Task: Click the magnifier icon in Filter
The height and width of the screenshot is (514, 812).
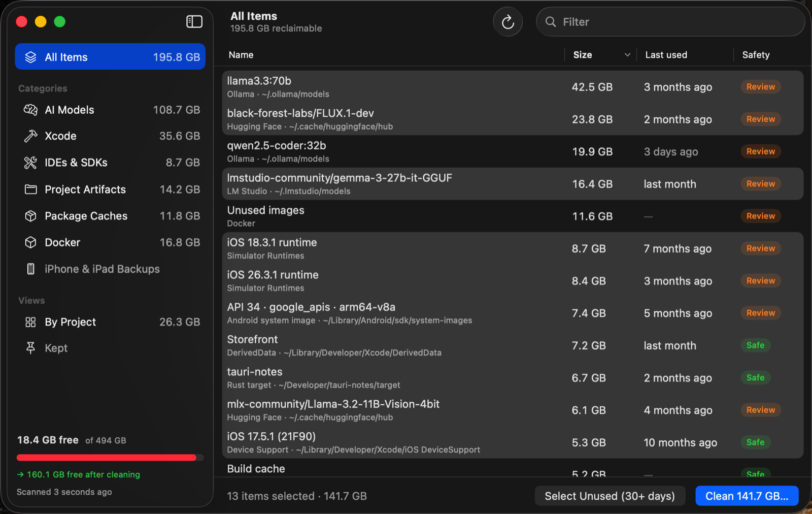Action: (551, 22)
